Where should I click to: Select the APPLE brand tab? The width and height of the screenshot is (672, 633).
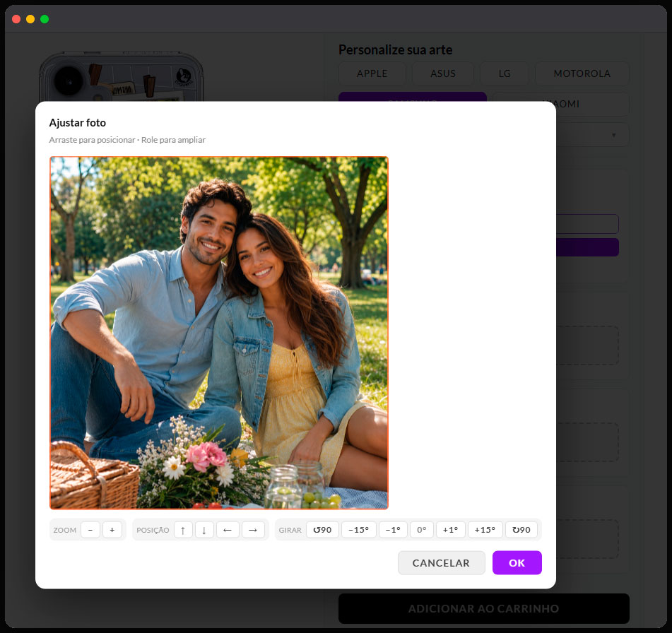(372, 73)
